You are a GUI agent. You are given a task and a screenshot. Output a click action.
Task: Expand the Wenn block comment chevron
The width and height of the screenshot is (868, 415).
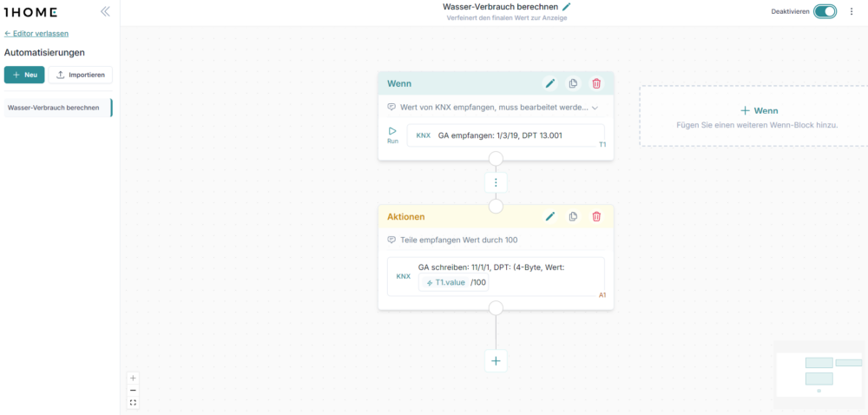click(x=595, y=108)
